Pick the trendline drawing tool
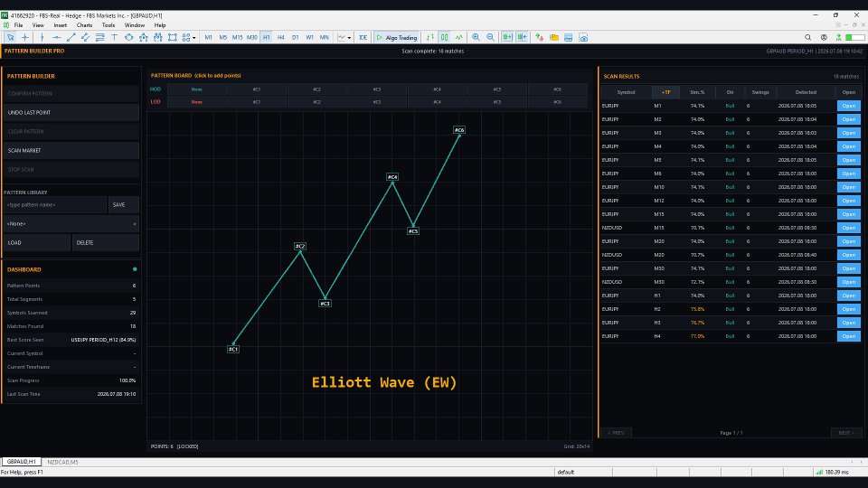 (x=71, y=38)
